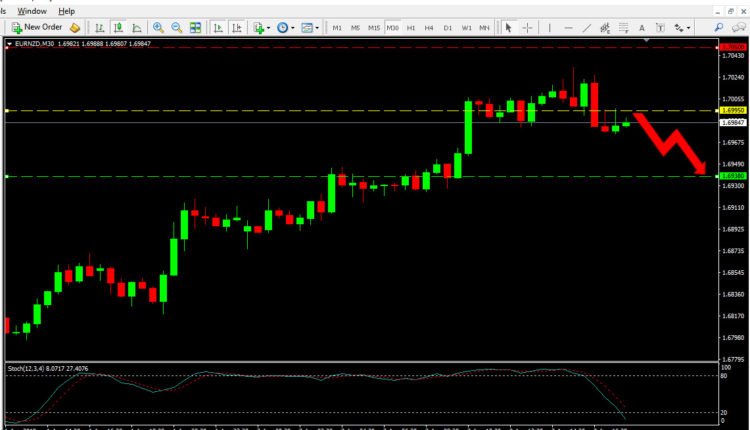The height and width of the screenshot is (430, 750).
Task: Select the M1 timeframe
Action: point(337,28)
